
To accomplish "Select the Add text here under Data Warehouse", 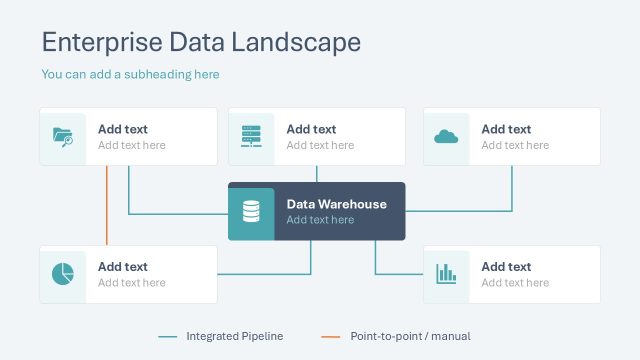I will click(x=320, y=220).
